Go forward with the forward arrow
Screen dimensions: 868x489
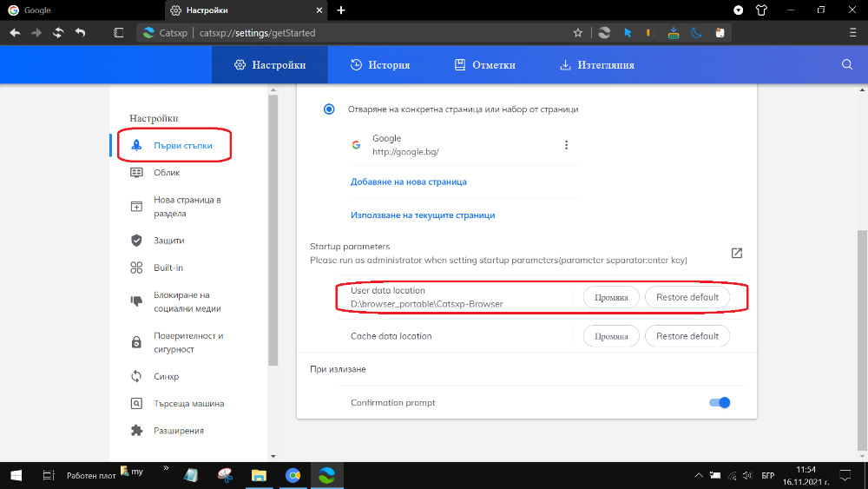click(36, 33)
